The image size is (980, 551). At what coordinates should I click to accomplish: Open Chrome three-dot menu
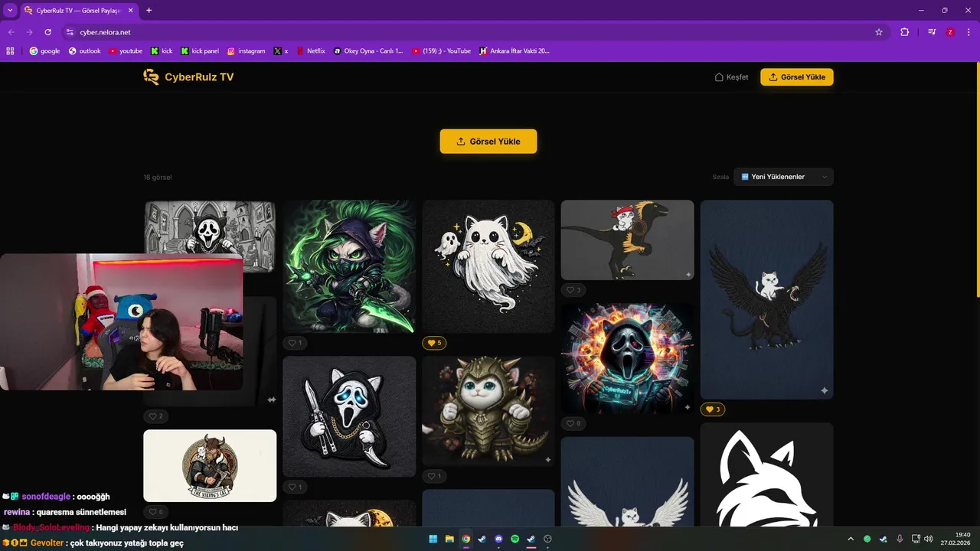(x=969, y=32)
